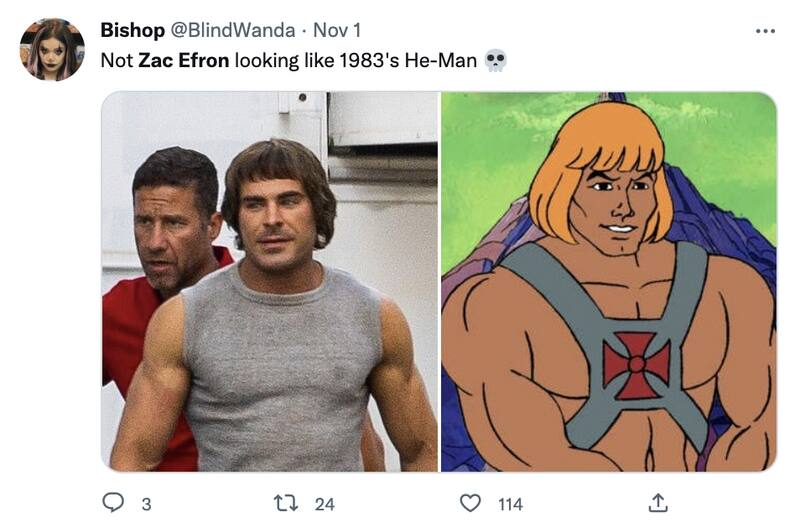Viewport: 800px width, 528px height.
Task: Open the He-Man cartoon image
Action: coord(608,281)
